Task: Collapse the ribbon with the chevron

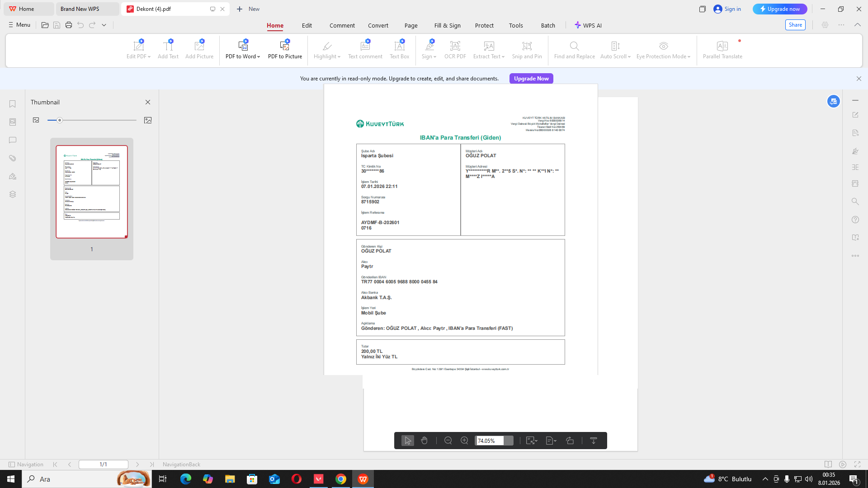Action: point(858,25)
